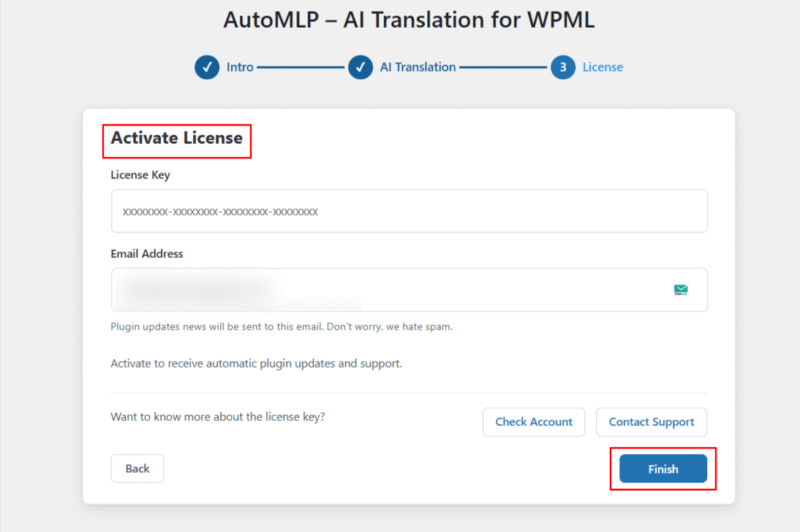Click the AutoMLP page title

coord(409,20)
